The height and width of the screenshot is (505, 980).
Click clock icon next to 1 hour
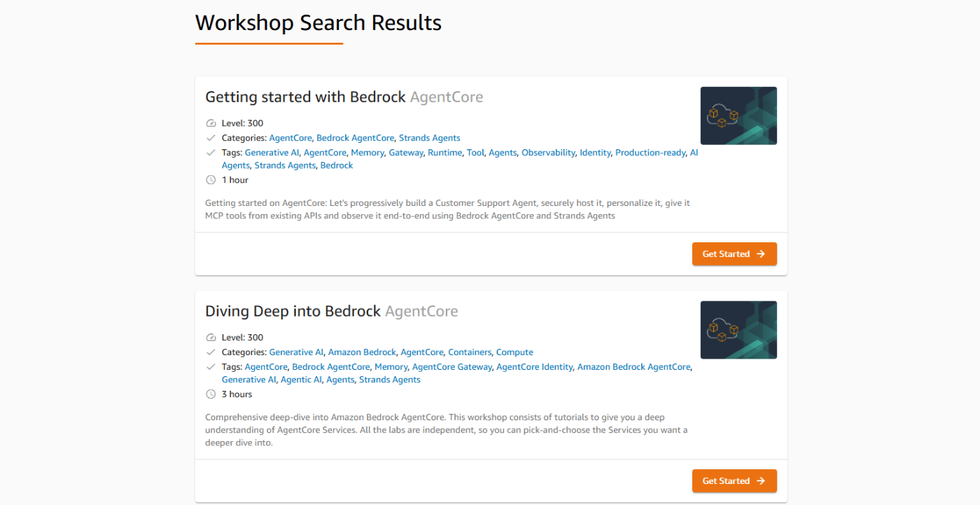tap(211, 180)
